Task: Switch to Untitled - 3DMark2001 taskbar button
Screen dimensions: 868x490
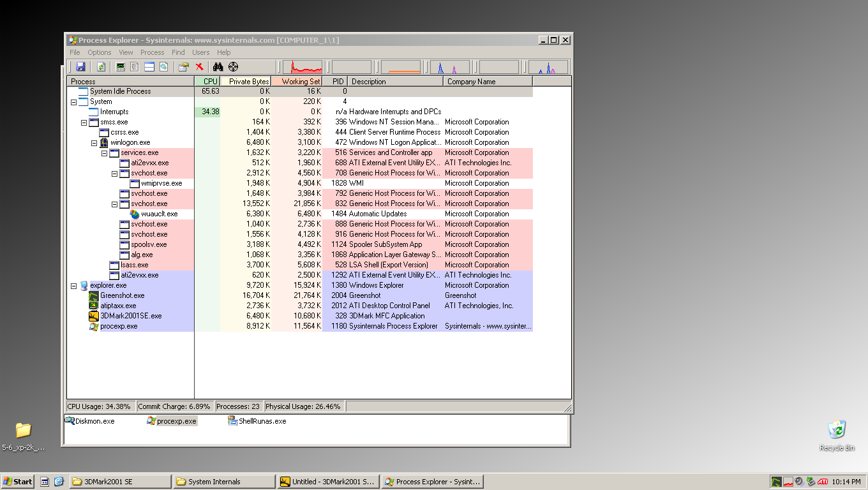Action: click(328, 482)
